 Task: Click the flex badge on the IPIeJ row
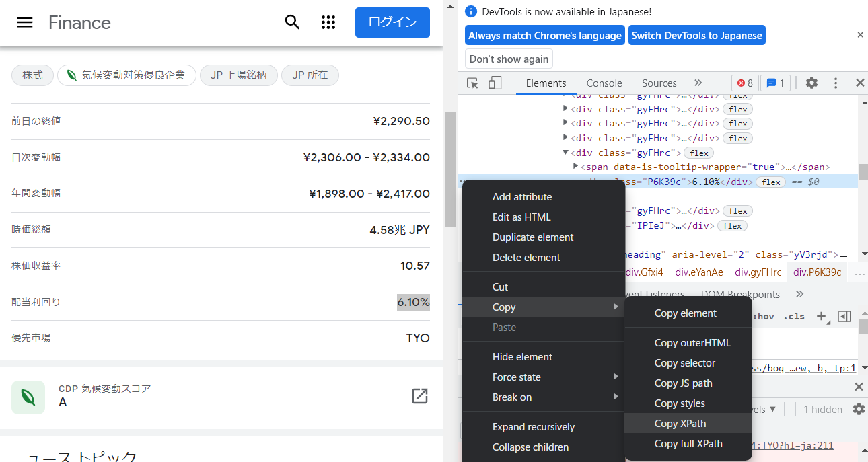point(732,225)
